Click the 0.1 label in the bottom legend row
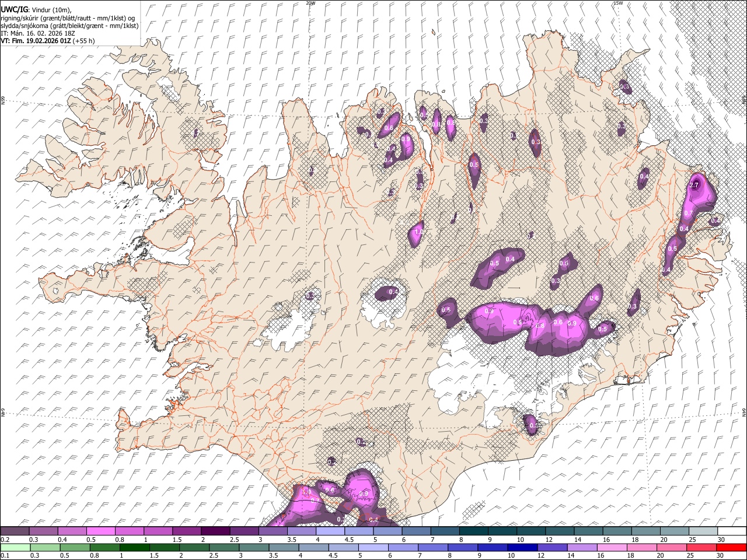747x560 pixels. pyautogui.click(x=5, y=556)
